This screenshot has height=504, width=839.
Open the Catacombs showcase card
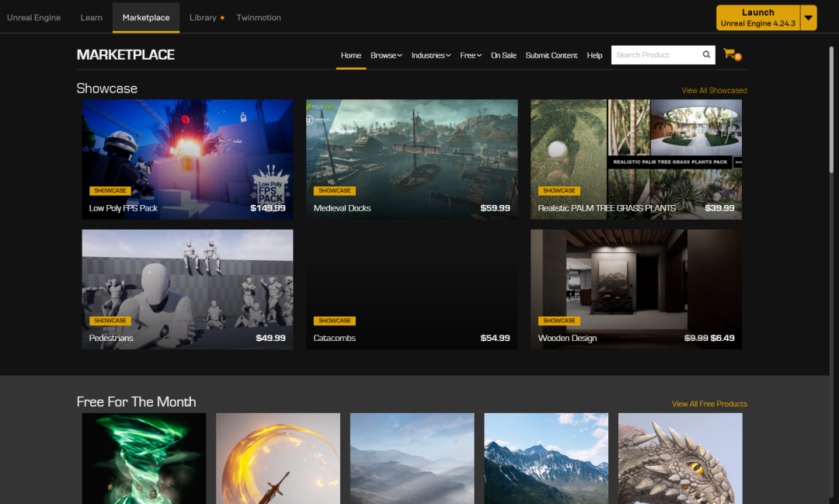click(412, 290)
